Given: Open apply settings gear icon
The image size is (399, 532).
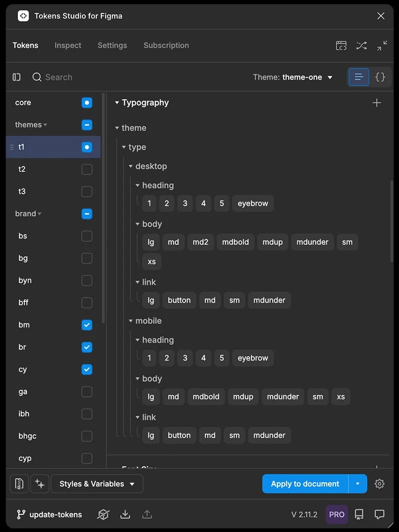Looking at the screenshot, I should click(x=380, y=484).
